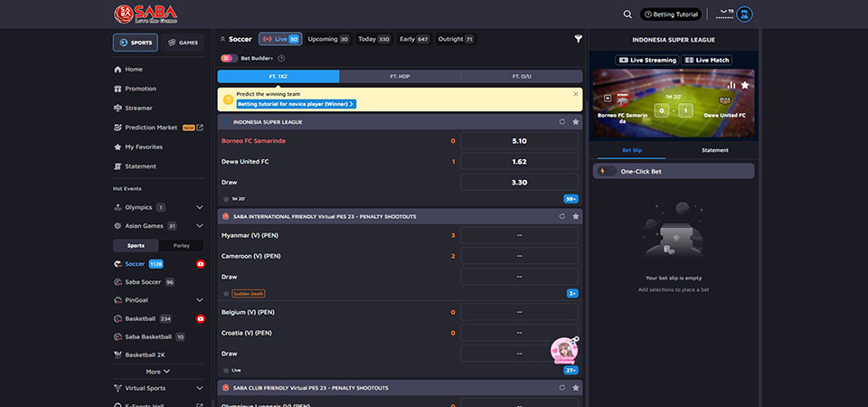Click Basketball live streaming red video icon
This screenshot has width=868, height=407.
tap(201, 319)
